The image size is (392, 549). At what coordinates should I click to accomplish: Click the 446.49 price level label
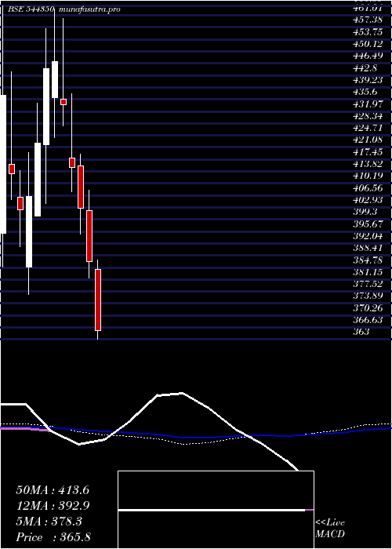(x=368, y=56)
